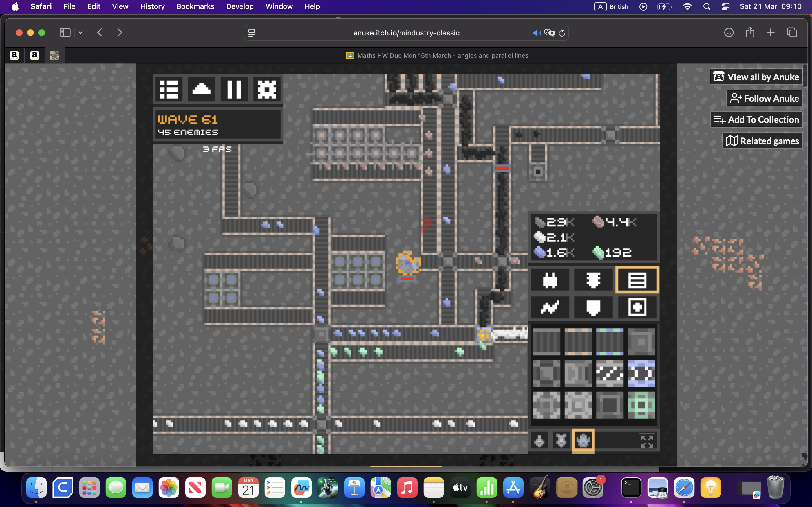Click the Follow Anuke button

764,98
